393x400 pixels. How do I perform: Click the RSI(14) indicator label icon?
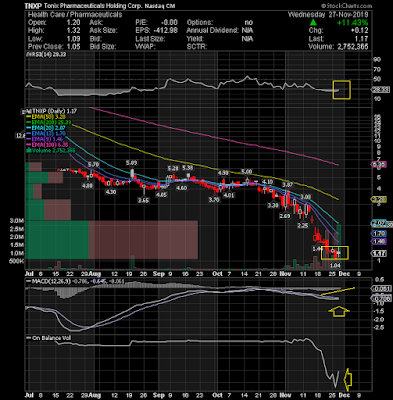tap(28, 54)
